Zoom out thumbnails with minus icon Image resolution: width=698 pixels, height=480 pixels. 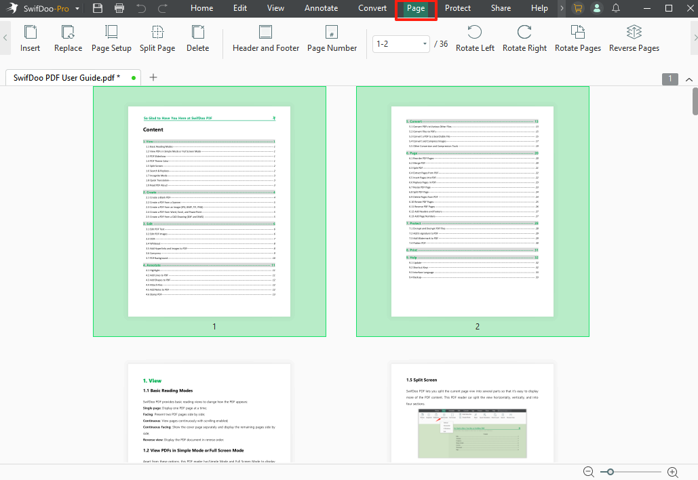coord(588,472)
